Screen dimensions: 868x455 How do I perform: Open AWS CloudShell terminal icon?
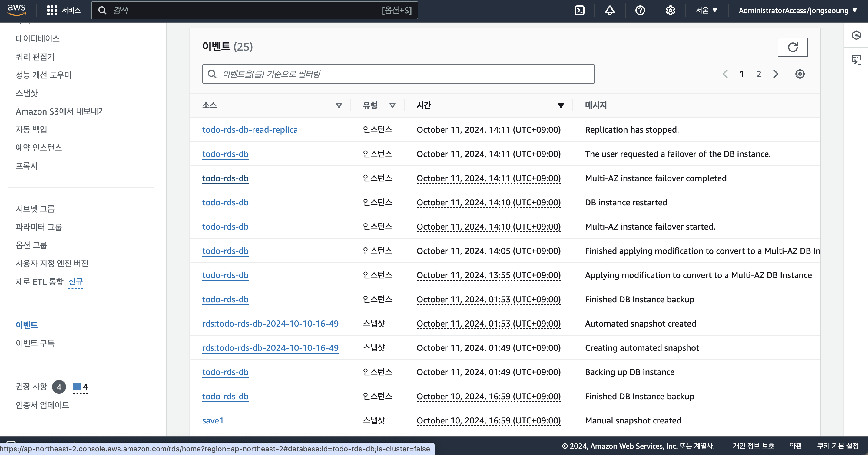[579, 10]
